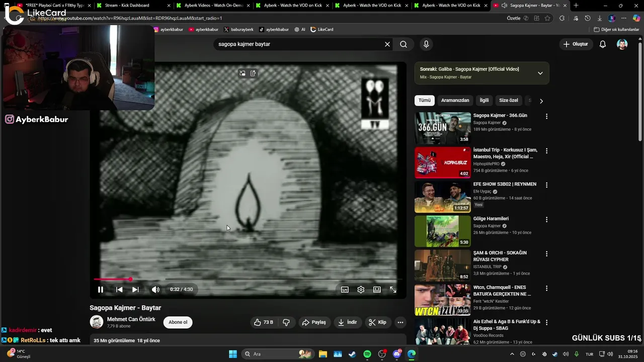This screenshot has width=644, height=362.
Task: Open player settings gear
Action: (x=361, y=290)
